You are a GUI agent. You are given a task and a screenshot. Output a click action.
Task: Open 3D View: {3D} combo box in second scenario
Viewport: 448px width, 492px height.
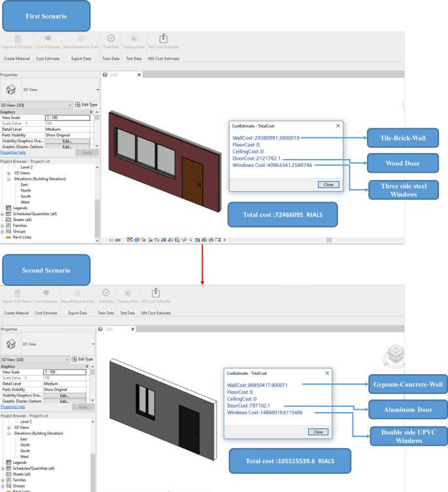[x=35, y=360]
